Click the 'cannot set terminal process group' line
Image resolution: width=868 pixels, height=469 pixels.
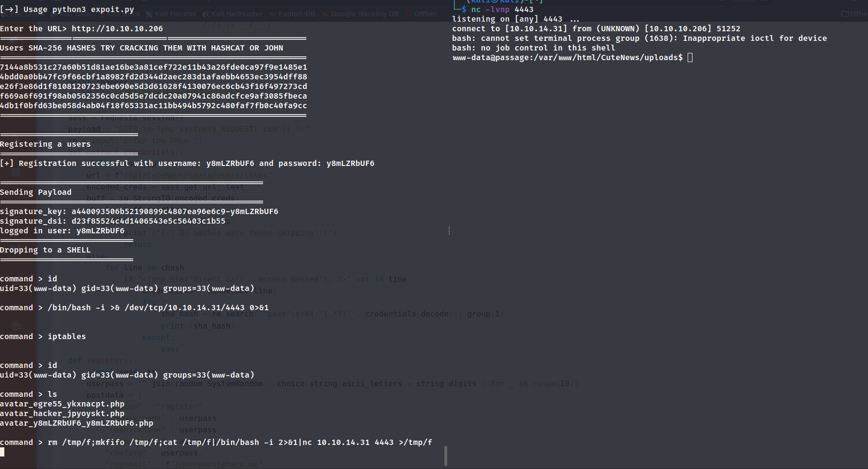[x=639, y=38]
